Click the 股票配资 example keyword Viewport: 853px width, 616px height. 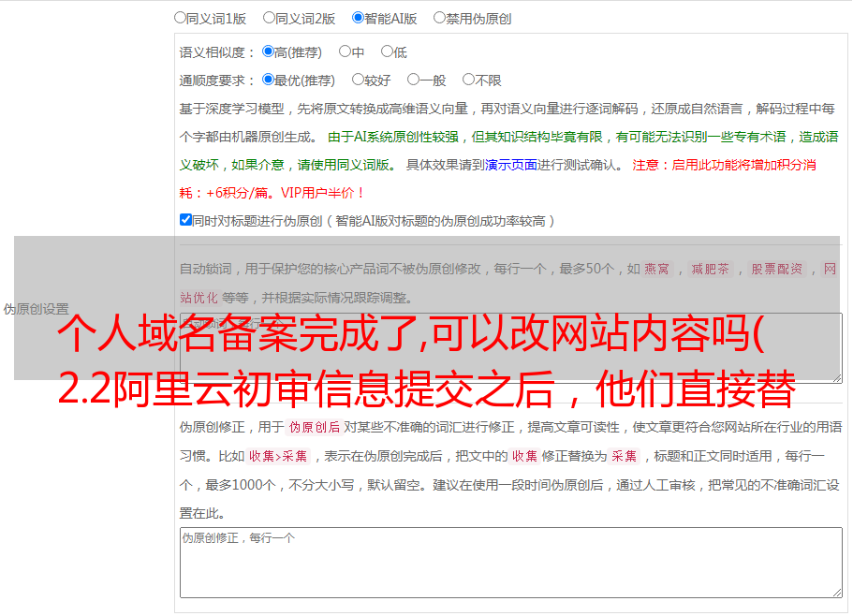[777, 269]
